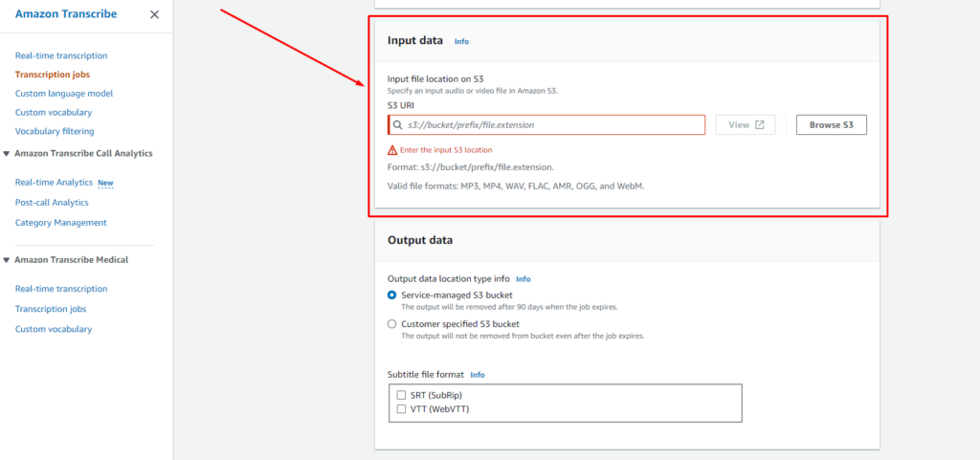Check the VTT (WebVTT) checkbox
This screenshot has height=460, width=980.
tap(401, 409)
